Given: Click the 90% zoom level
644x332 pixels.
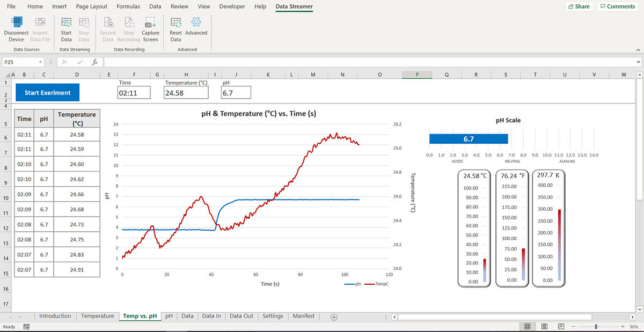Looking at the screenshot, I should pyautogui.click(x=634, y=327).
